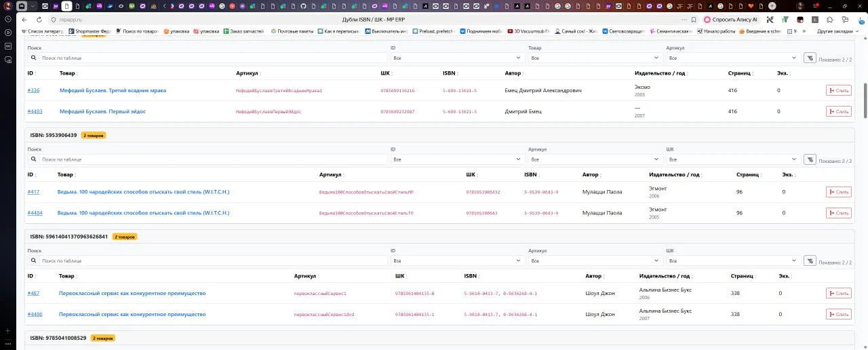Viewport: 868px width, 350px height.
Task: Click barcode 9785699136216 in first table
Action: [397, 91]
